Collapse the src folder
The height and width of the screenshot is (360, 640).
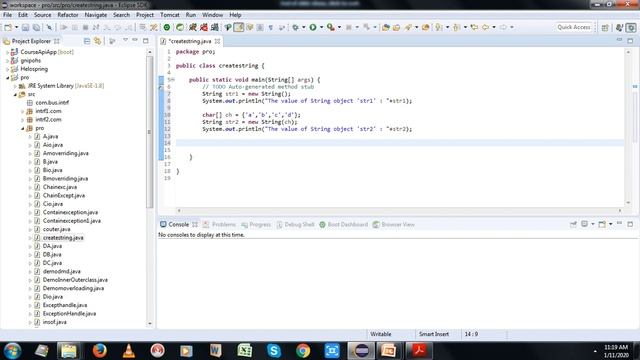(x=15, y=94)
